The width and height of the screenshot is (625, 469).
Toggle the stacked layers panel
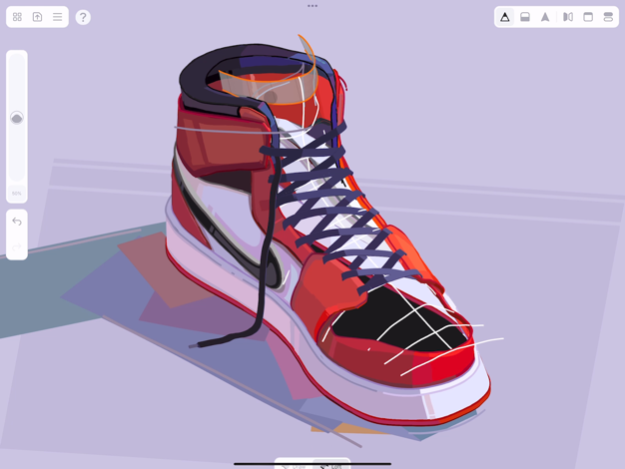click(608, 17)
